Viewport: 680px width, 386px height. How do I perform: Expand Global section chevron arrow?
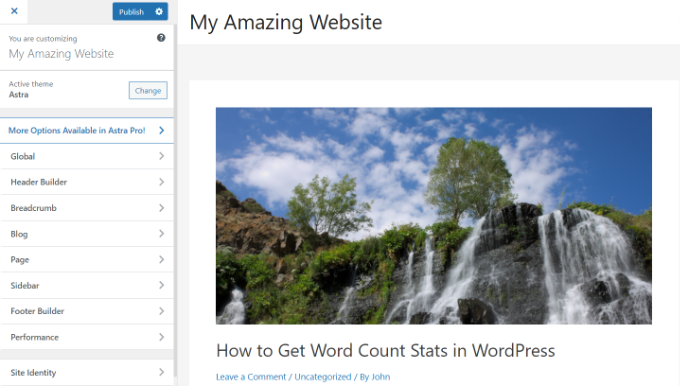pyautogui.click(x=161, y=156)
